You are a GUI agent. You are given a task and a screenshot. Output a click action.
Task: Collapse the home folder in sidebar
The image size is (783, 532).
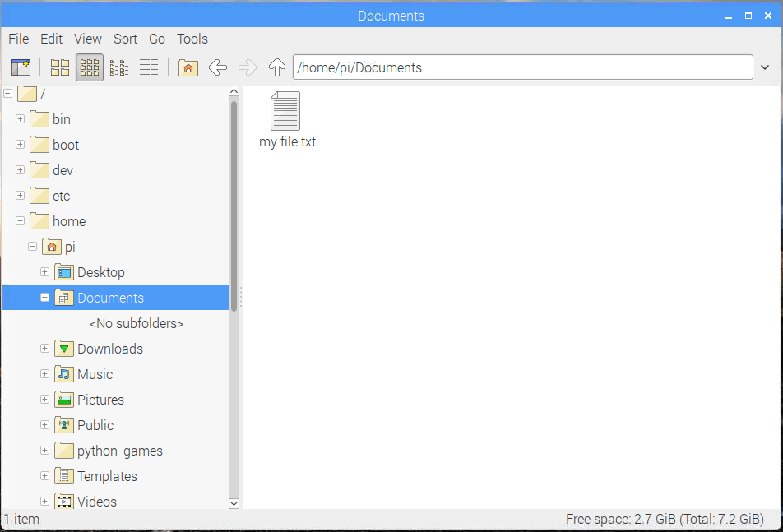[20, 220]
